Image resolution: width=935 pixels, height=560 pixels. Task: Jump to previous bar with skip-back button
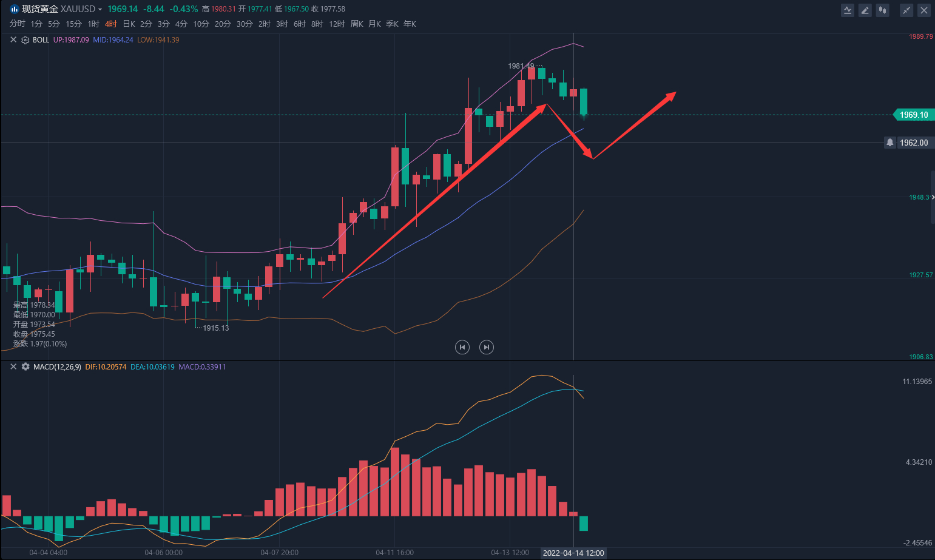[462, 347]
